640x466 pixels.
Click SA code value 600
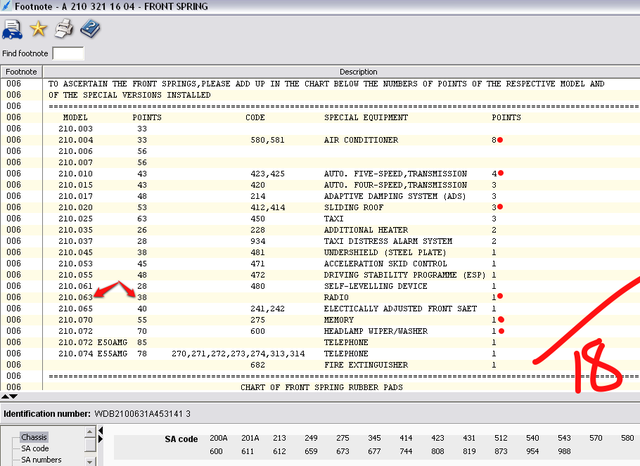coord(216,451)
